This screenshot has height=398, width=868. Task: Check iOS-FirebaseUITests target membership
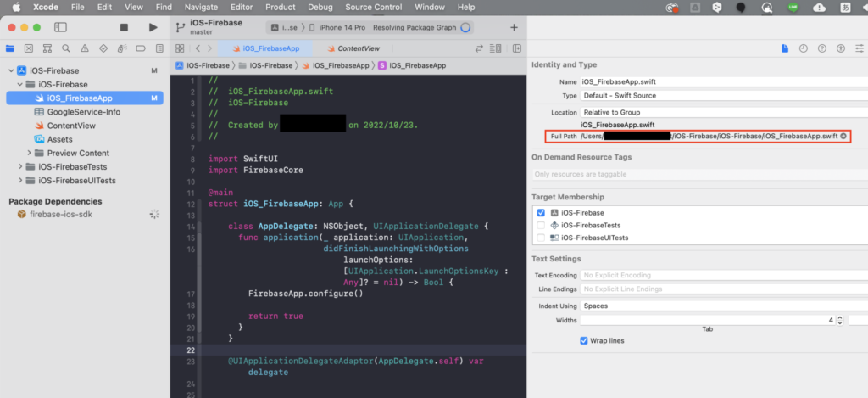tap(541, 238)
